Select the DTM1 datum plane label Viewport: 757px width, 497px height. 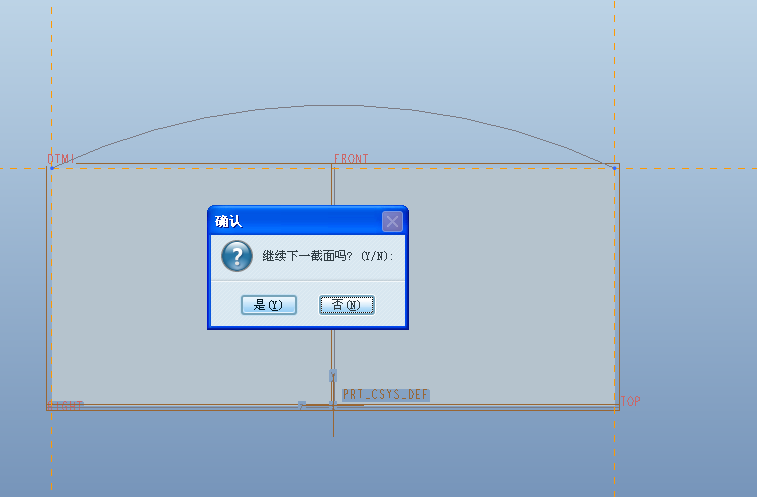[x=61, y=159]
